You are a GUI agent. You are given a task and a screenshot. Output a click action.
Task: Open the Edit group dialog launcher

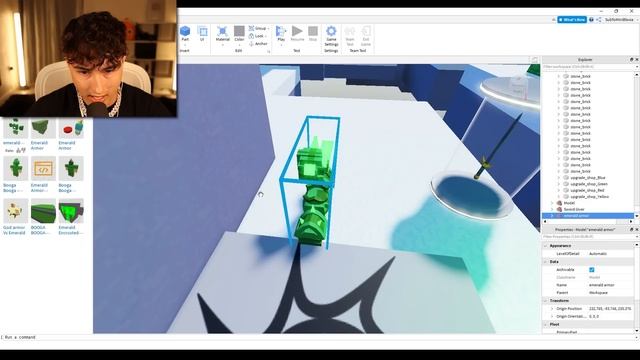pos(269,51)
